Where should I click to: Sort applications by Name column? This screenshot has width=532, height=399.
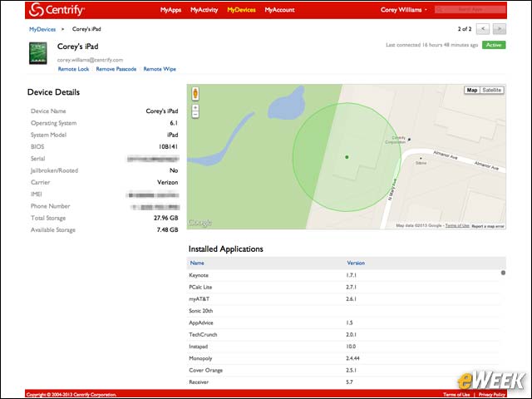tap(197, 263)
